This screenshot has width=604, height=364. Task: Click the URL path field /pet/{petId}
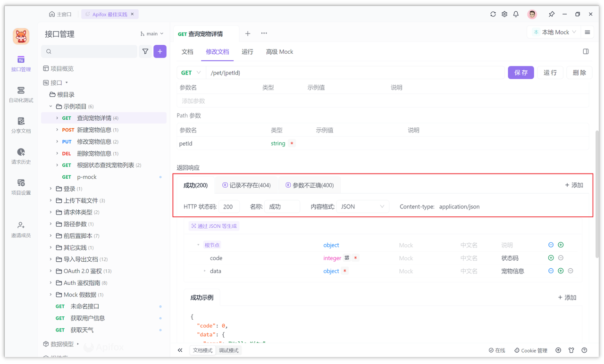[356, 73]
